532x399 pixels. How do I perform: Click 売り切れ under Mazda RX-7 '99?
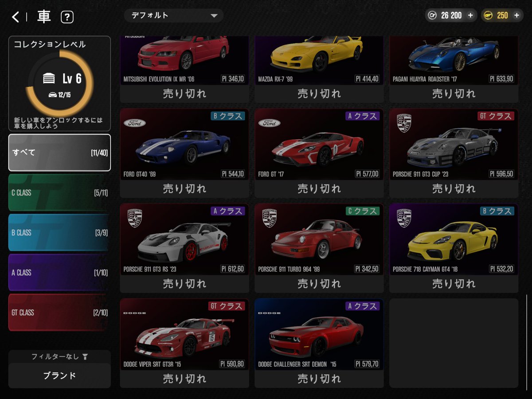(319, 94)
